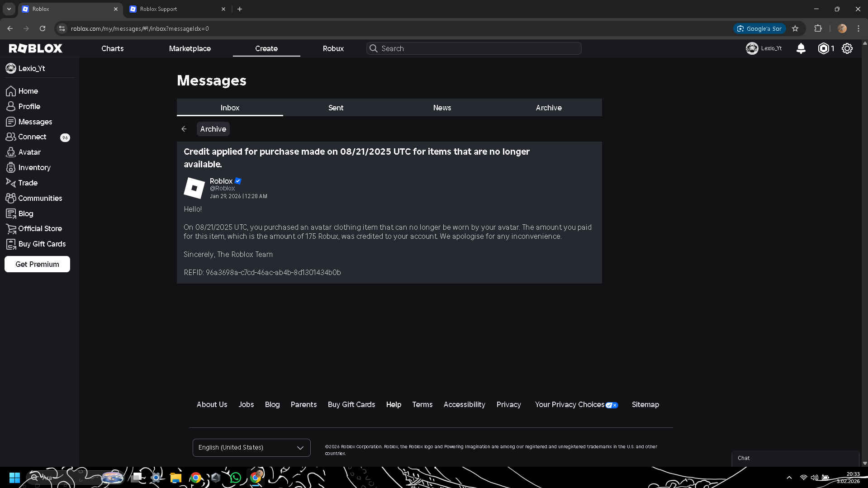Open Your Privacy Choices footer link
The height and width of the screenshot is (488, 868).
point(577,404)
